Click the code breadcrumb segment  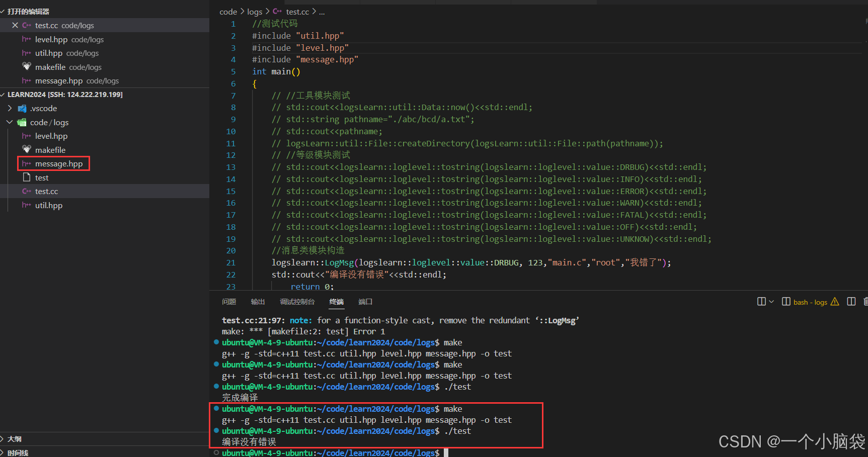228,12
